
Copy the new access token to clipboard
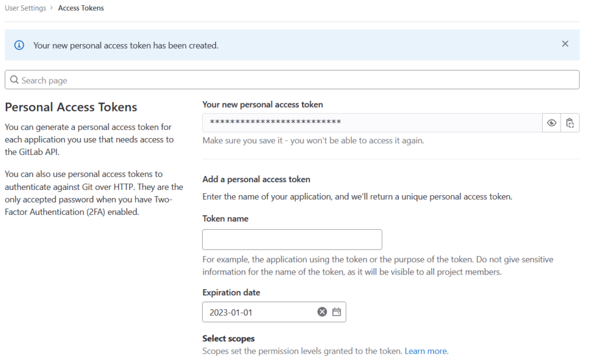(x=570, y=123)
